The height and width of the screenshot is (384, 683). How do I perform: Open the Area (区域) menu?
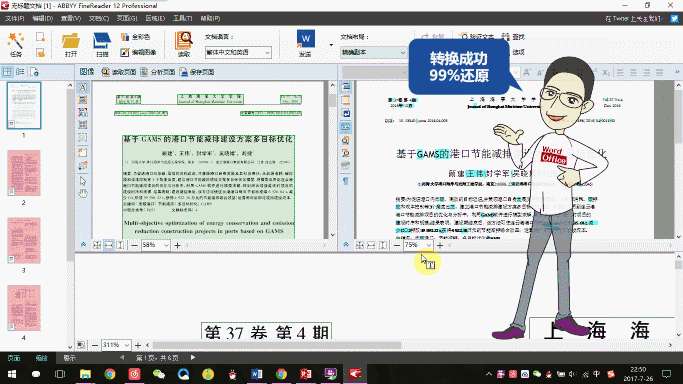point(155,18)
